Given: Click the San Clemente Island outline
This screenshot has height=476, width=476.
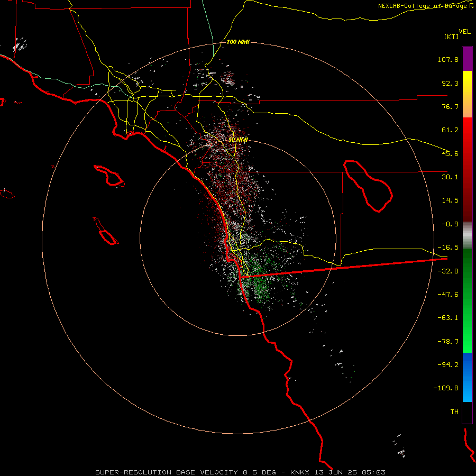Looking at the screenshot, I should (105, 231).
